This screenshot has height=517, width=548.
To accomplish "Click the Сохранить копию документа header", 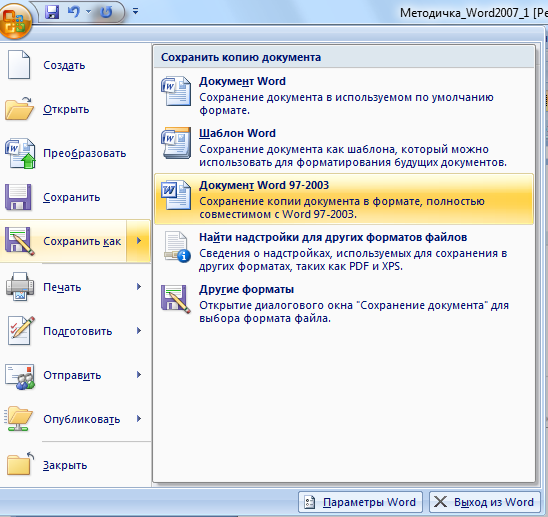I will tap(241, 57).
